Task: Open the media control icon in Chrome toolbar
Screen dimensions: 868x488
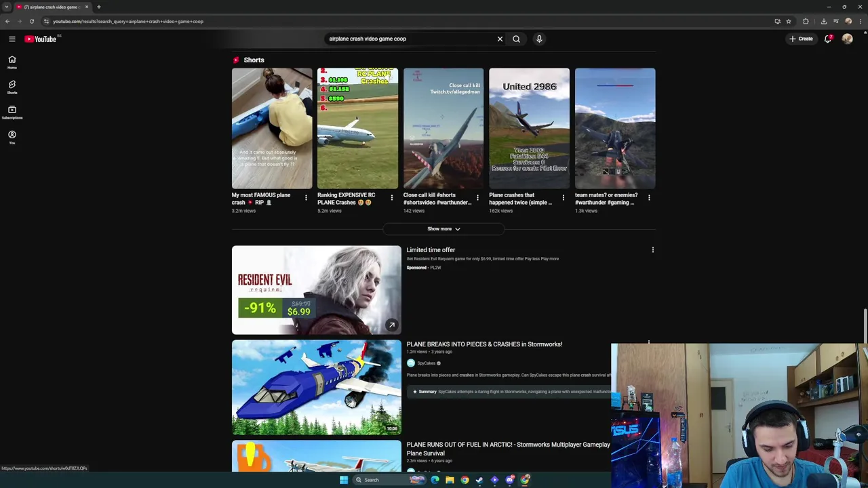Action: coord(835,21)
